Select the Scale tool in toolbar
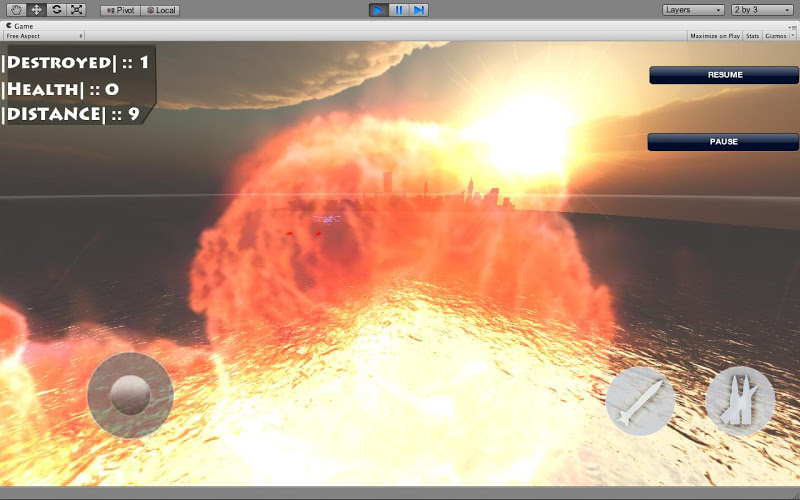This screenshot has height=500, width=800. coord(76,10)
